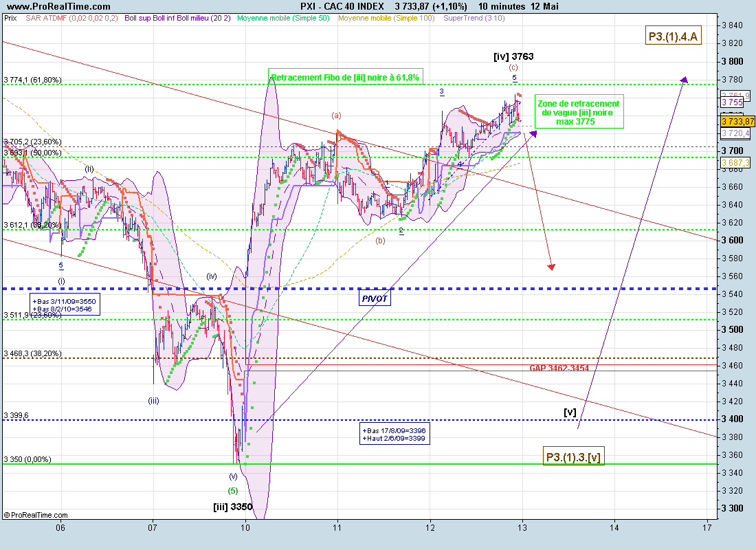Click the '3 468,3 (38,20%)' Fibonacci label
This screenshot has height=550, width=756.
pos(32,353)
